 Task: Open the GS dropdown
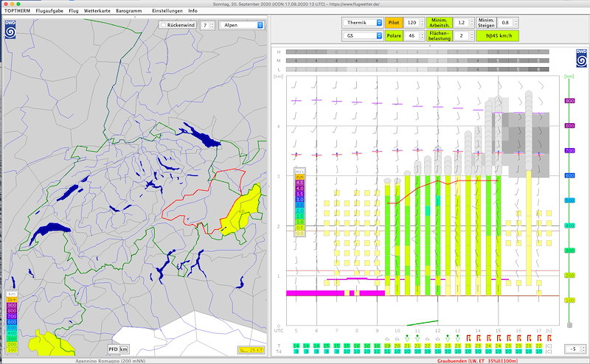tap(362, 35)
